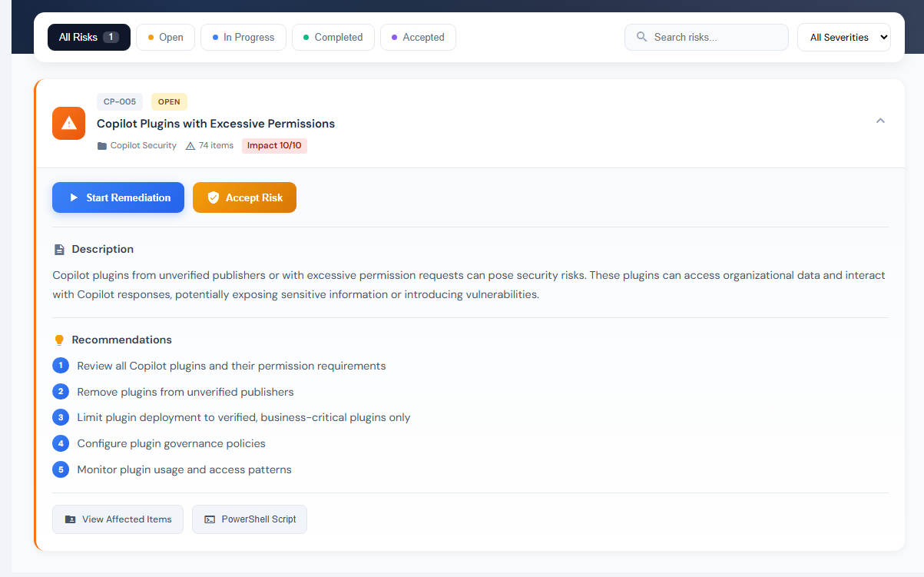Click the Copilot Security category label
924x577 pixels.
click(x=144, y=145)
